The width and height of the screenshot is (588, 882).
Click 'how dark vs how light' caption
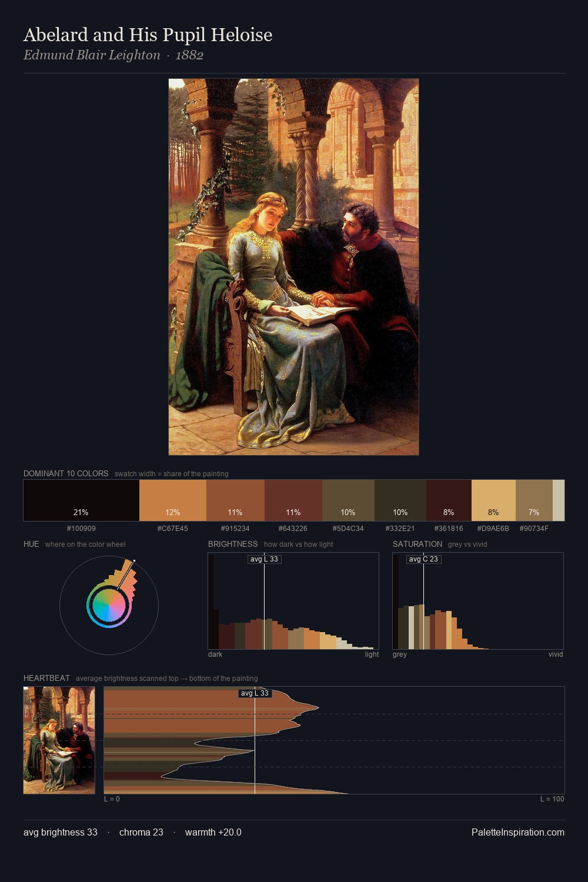299,544
